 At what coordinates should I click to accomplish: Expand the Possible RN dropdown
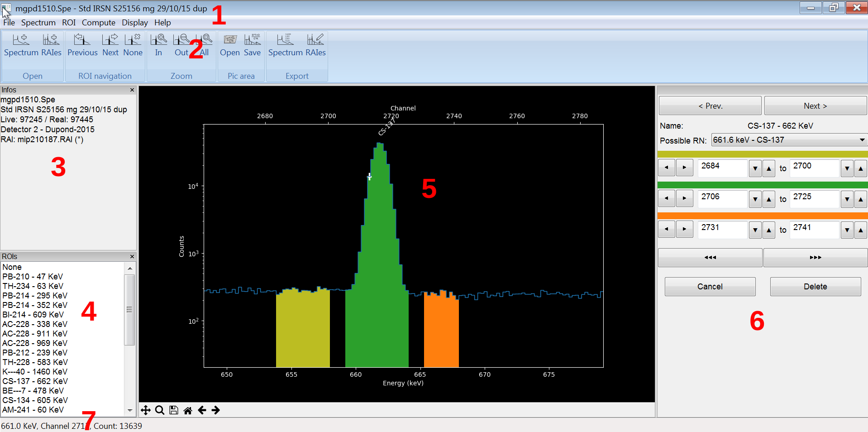(862, 140)
